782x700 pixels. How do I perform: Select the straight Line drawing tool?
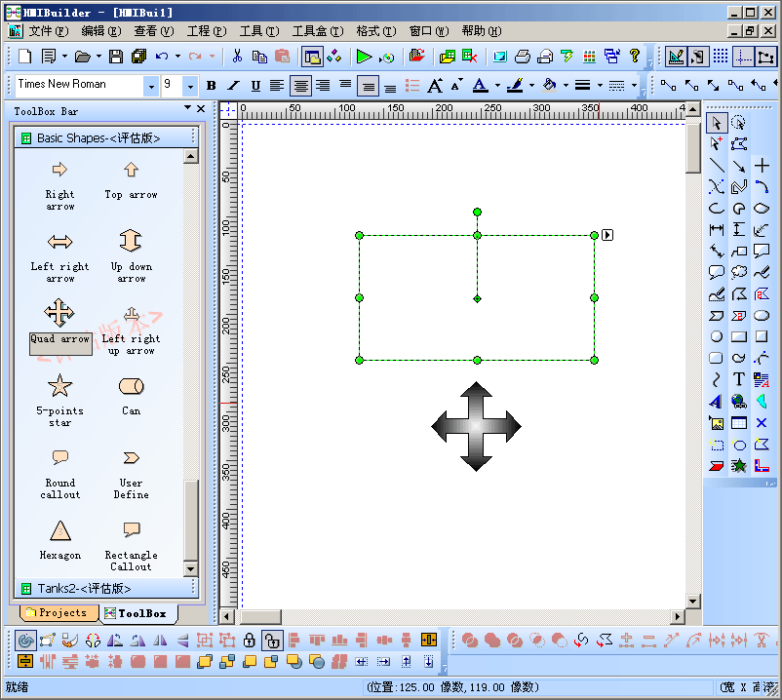717,166
